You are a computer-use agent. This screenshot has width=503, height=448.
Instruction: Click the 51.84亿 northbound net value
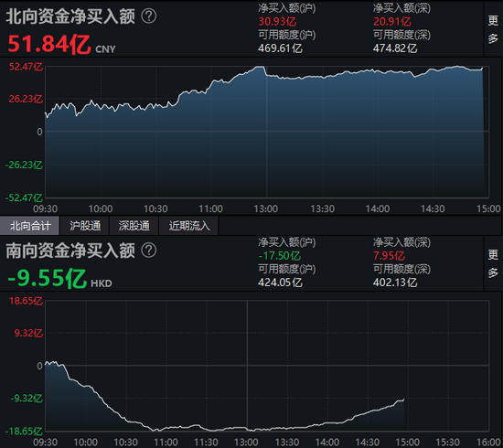point(49,44)
